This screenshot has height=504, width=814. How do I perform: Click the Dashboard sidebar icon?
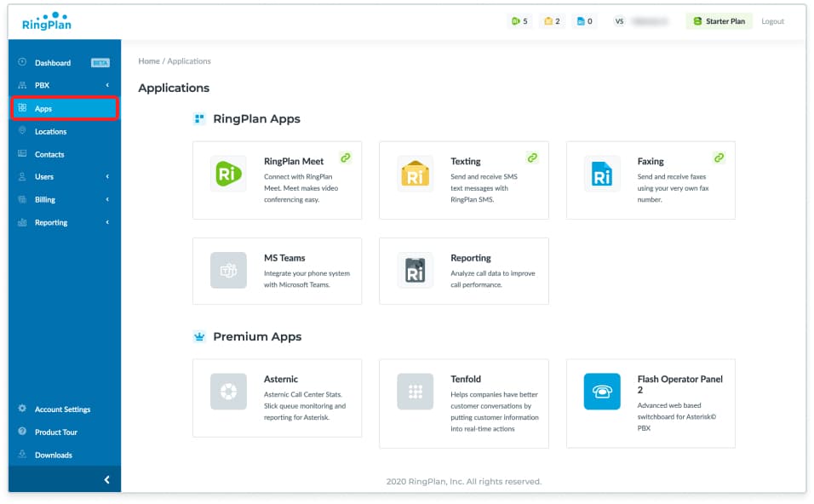click(x=22, y=62)
